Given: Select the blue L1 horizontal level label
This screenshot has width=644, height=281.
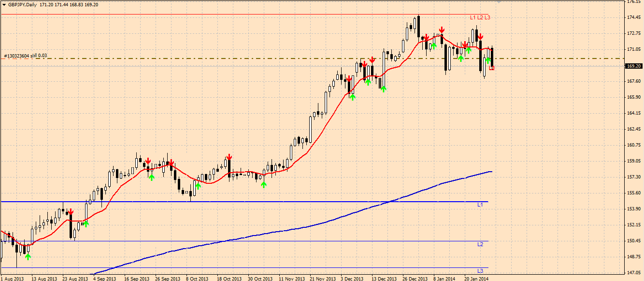Looking at the screenshot, I should (480, 205).
